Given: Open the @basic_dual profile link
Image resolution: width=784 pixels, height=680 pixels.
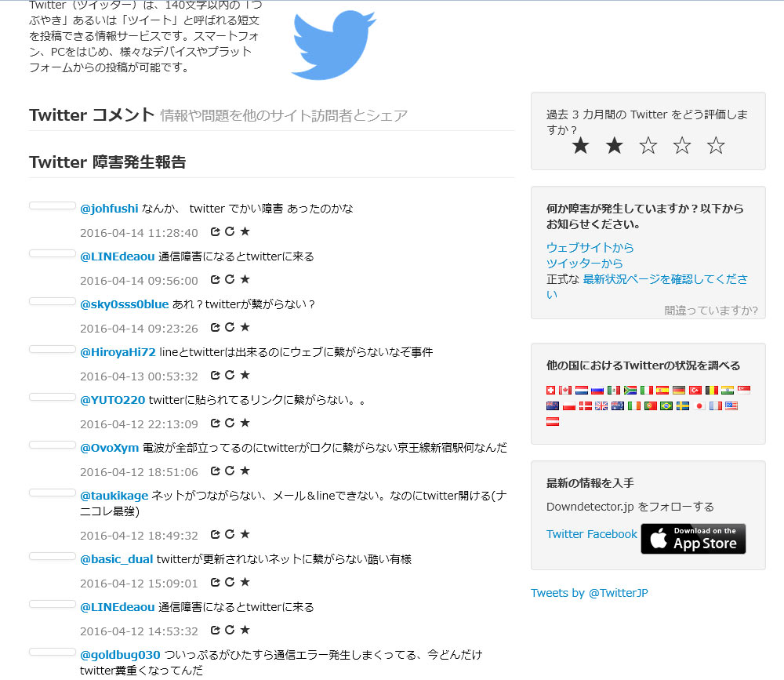Looking at the screenshot, I should tap(117, 559).
